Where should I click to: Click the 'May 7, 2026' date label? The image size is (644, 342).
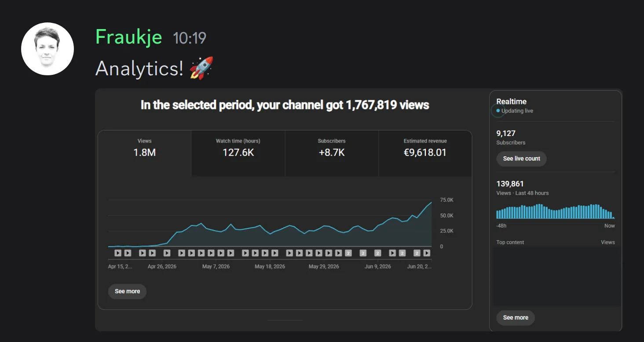point(216,267)
